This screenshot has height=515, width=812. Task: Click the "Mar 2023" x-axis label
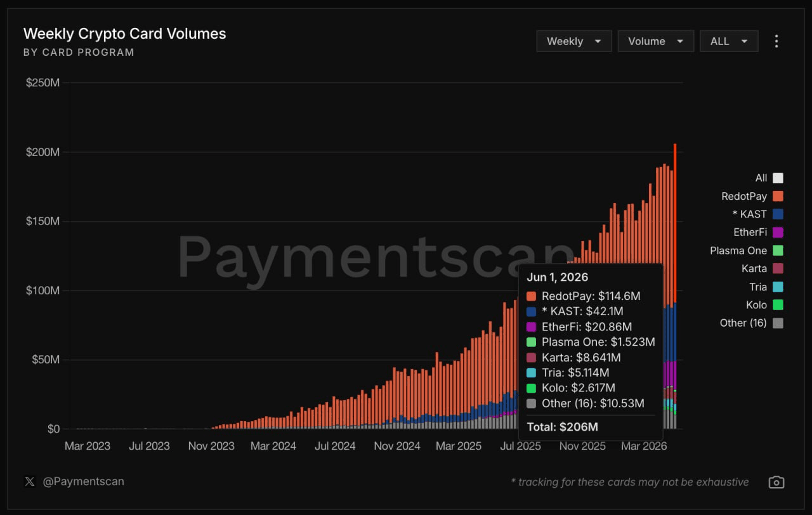coord(88,446)
